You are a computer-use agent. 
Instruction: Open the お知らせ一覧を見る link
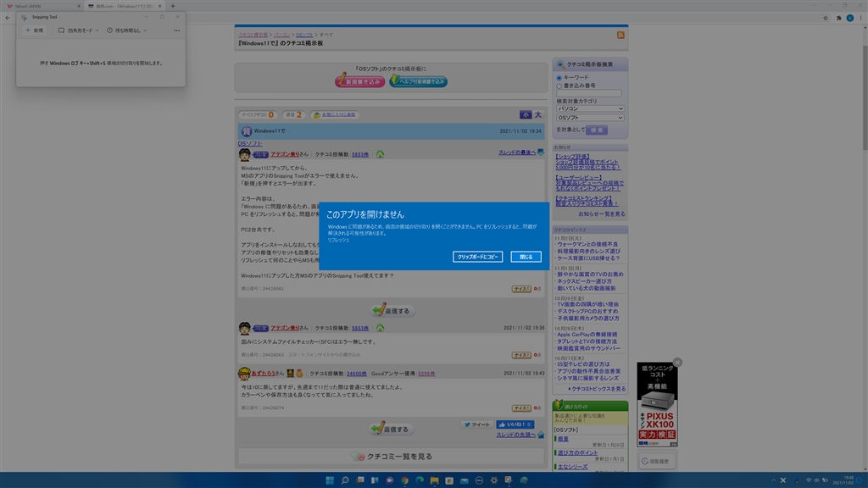601,214
